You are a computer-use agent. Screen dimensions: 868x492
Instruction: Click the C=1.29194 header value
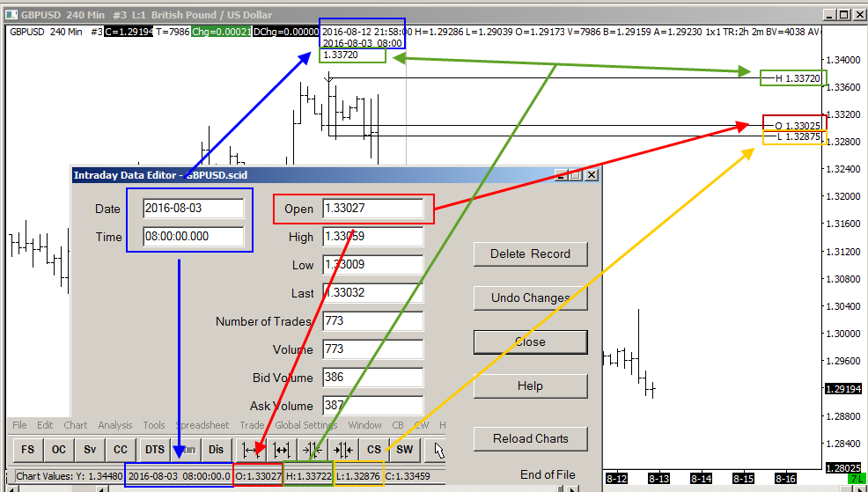[129, 32]
